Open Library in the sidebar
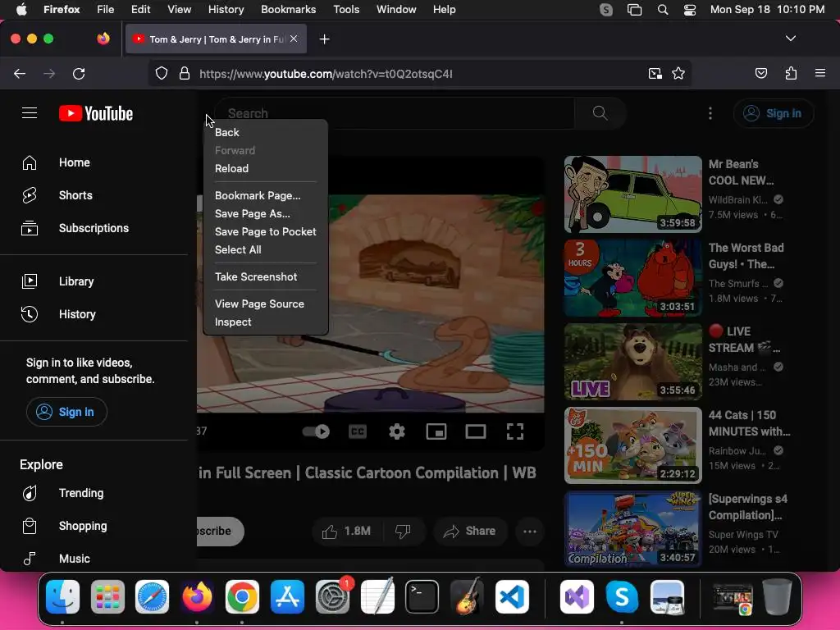Screen dimensions: 840x630 coord(76,281)
